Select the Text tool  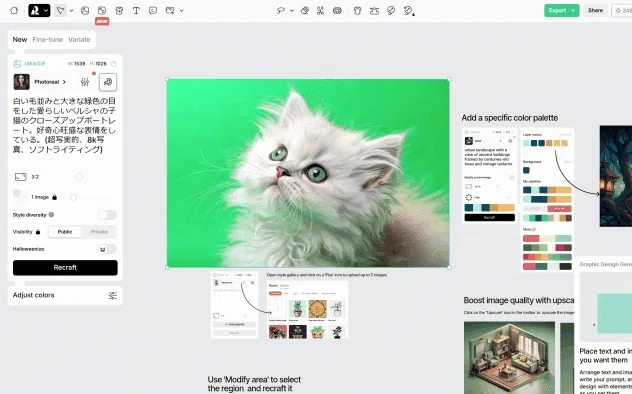[x=136, y=10]
